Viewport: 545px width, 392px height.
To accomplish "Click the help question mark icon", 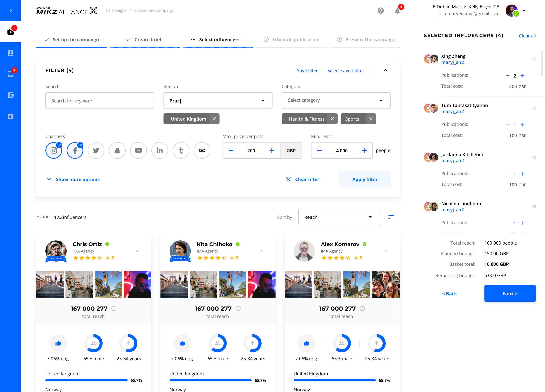I will pos(380,11).
